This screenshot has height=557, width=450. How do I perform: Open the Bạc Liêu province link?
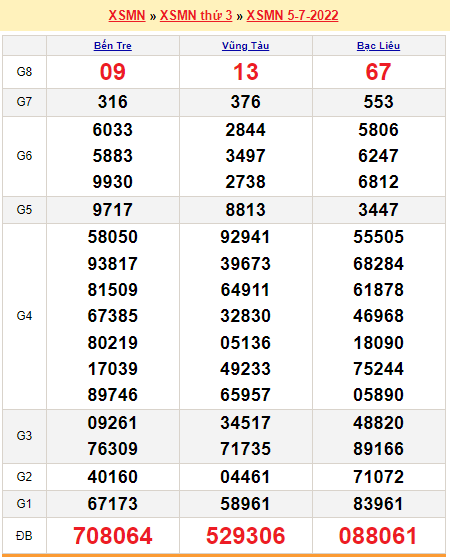pyautogui.click(x=378, y=46)
